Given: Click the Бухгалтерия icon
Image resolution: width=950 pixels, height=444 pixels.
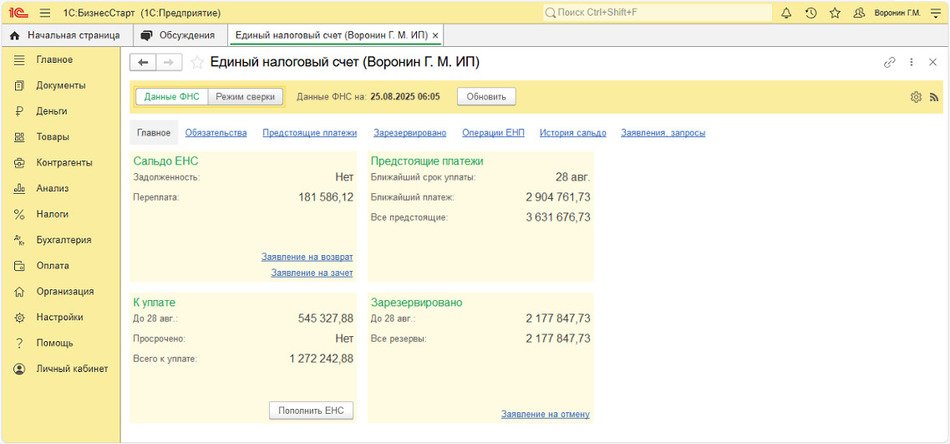Looking at the screenshot, I should tap(19, 240).
